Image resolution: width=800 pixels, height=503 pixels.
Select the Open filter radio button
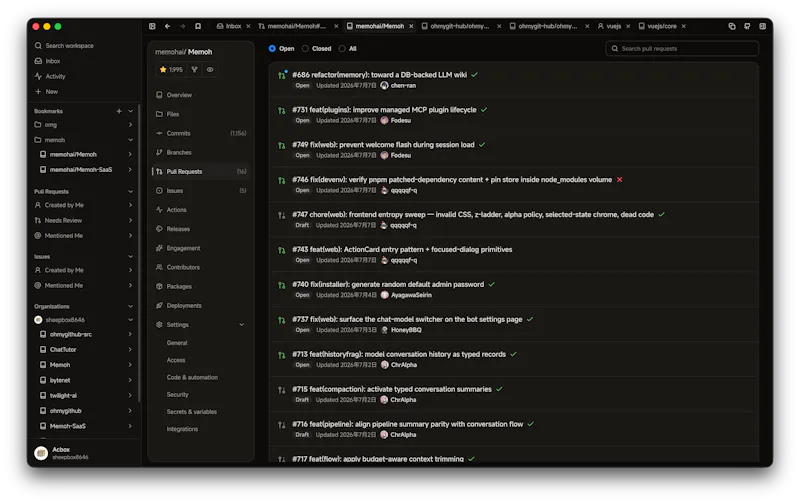coord(272,48)
